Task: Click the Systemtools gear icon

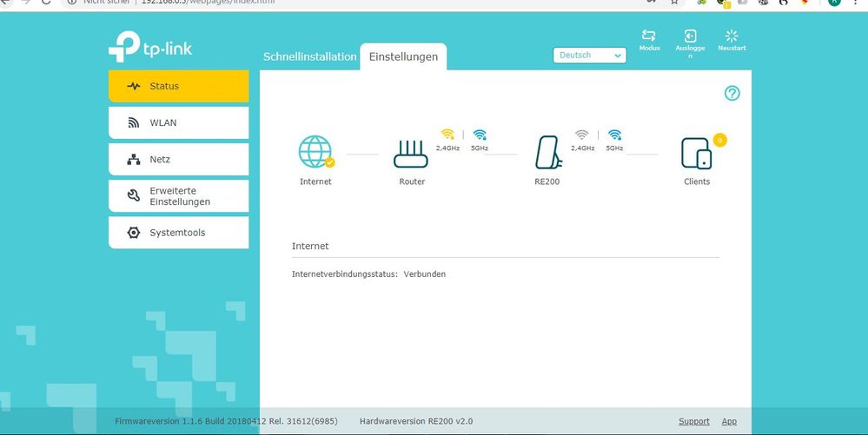Action: 134,233
